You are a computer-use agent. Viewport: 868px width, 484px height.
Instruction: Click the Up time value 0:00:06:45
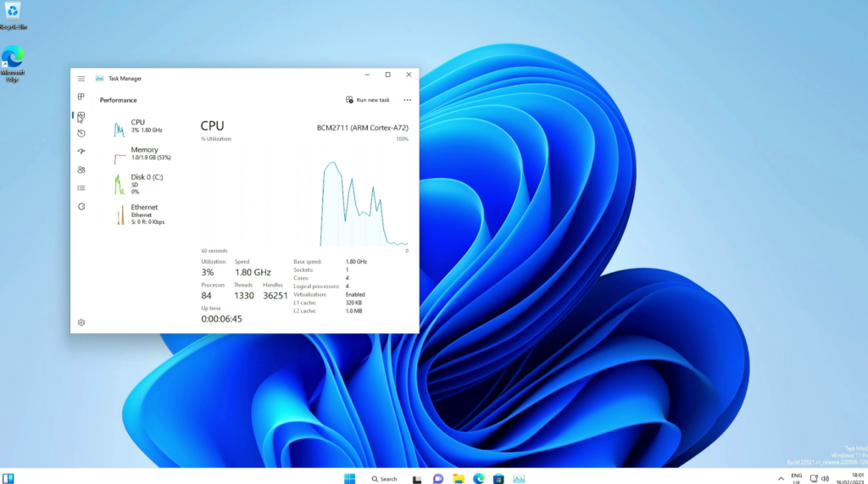pyautogui.click(x=221, y=319)
